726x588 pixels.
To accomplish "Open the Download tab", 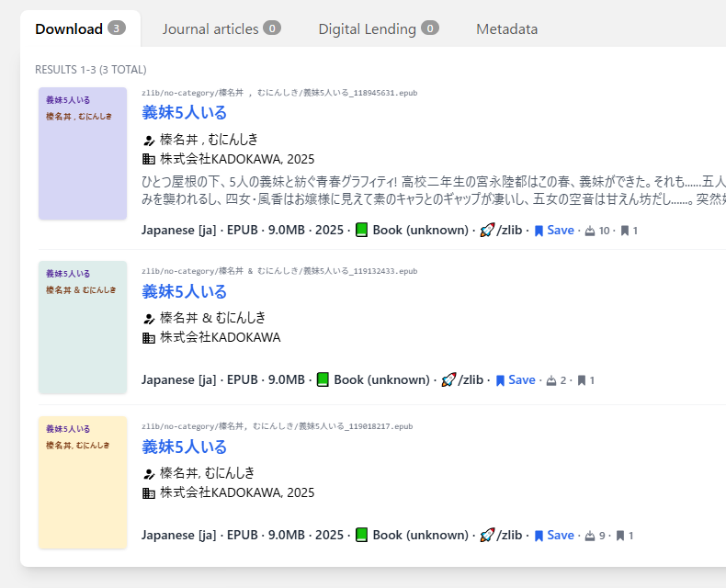I will tap(80, 28).
